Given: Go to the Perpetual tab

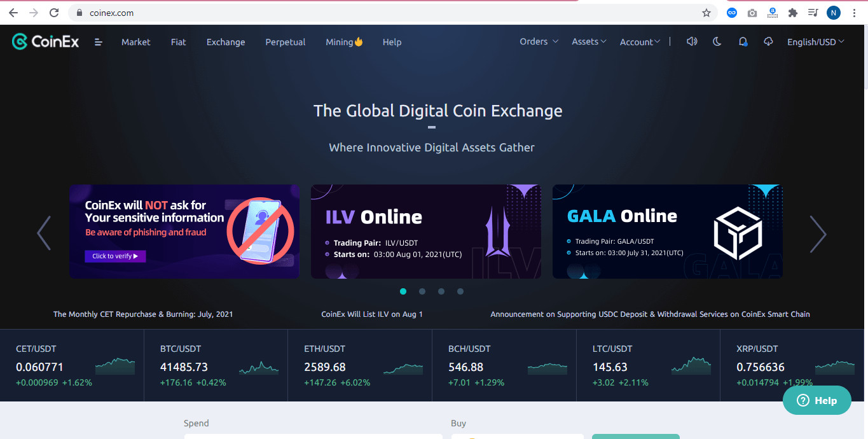Looking at the screenshot, I should point(286,42).
